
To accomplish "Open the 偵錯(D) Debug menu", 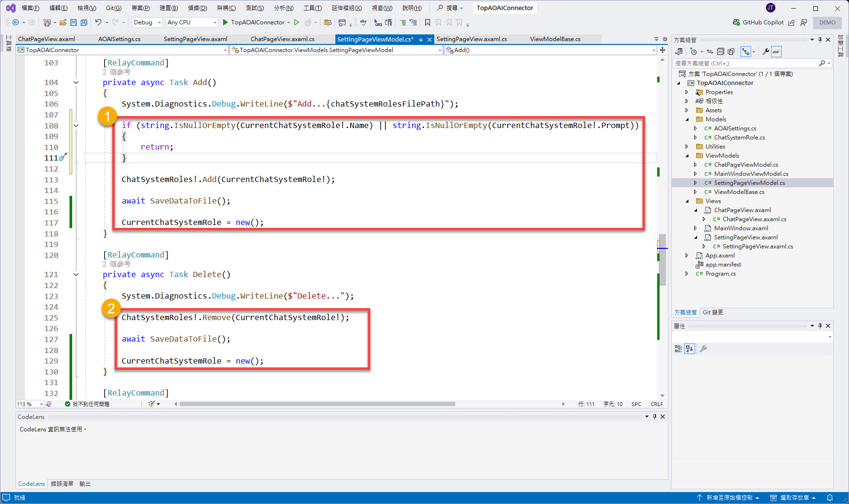I will pos(197,8).
